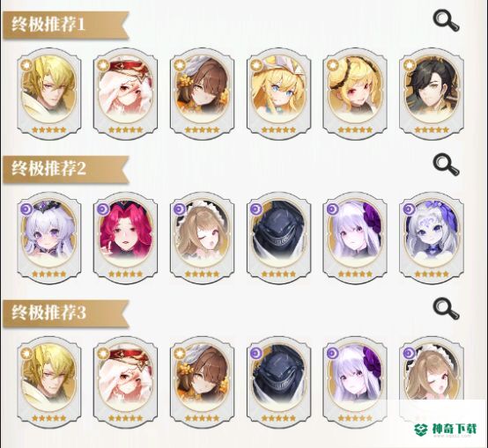Select blonde bunny-ribbon girl in 终极推荐1

[278, 94]
